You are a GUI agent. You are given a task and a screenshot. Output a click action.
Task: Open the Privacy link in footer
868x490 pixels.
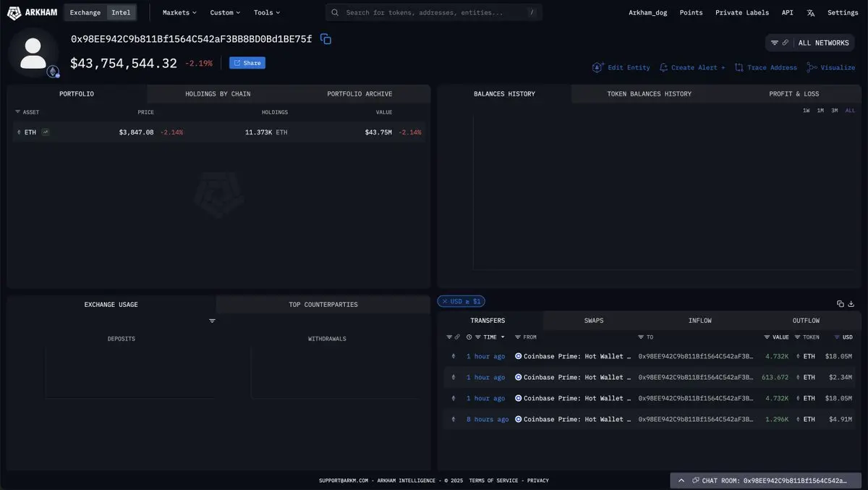tap(537, 481)
